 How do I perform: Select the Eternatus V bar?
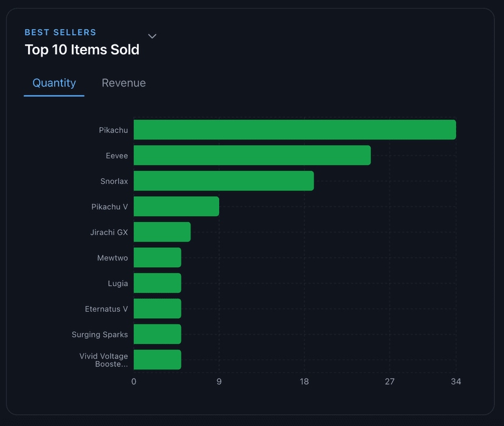(157, 309)
